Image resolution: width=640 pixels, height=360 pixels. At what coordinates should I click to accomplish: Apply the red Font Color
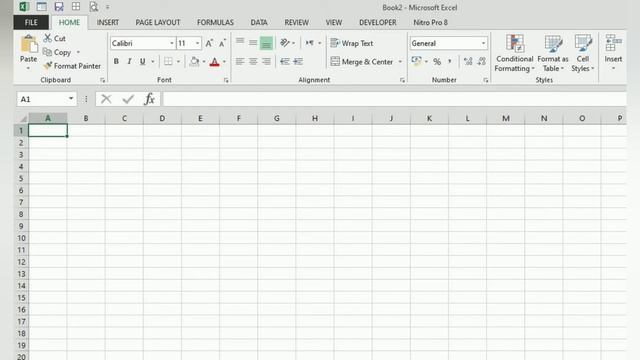click(214, 62)
